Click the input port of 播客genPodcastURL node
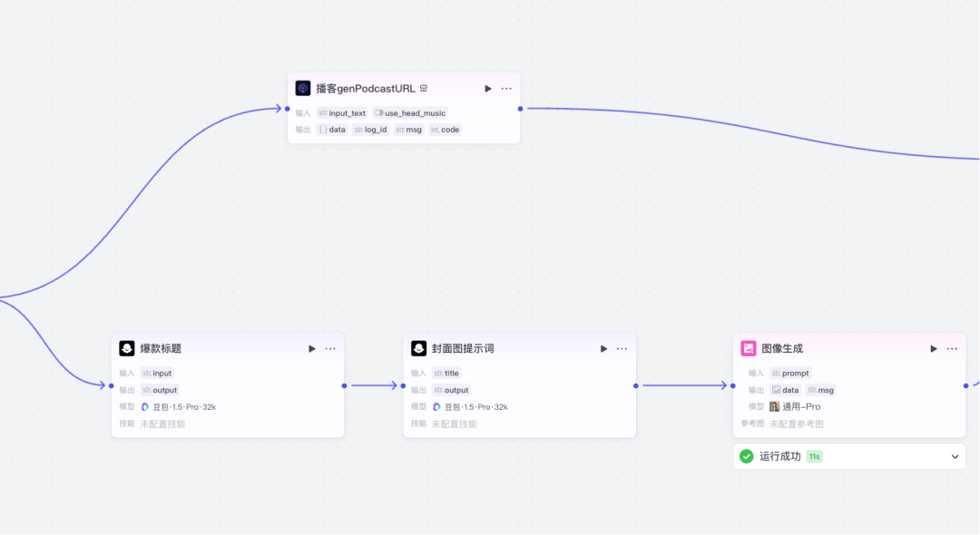Screen dimensions: 980x535 (x=288, y=109)
